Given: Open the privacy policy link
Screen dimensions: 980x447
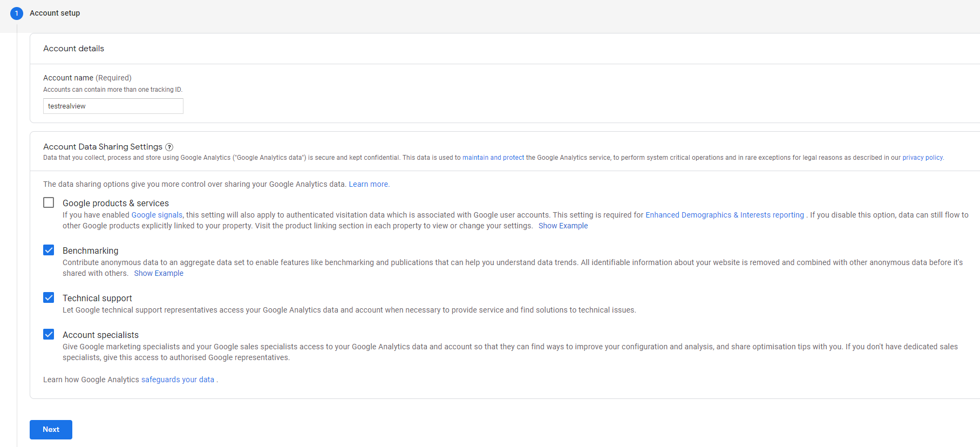Looking at the screenshot, I should (x=922, y=158).
